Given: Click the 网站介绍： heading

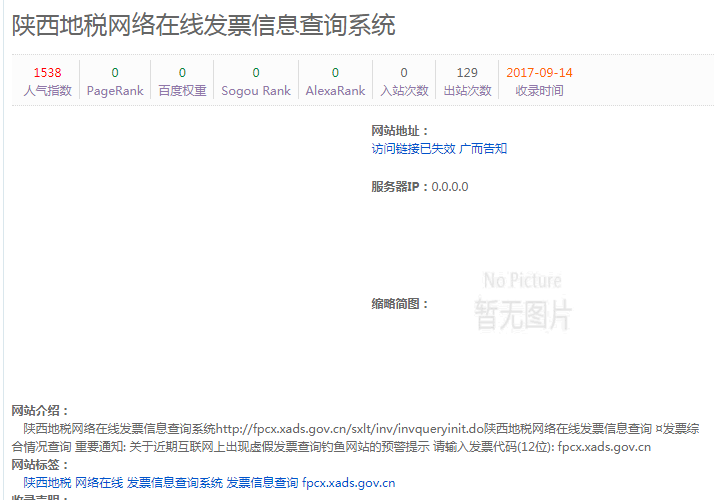Looking at the screenshot, I should point(40,411).
